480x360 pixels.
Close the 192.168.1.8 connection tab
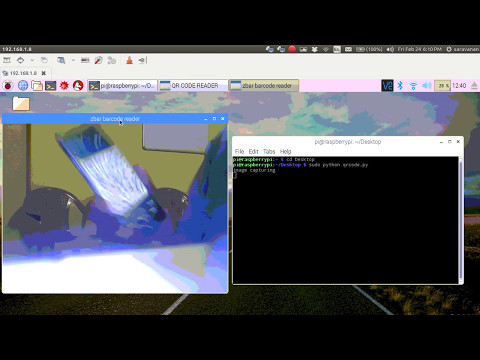point(43,73)
